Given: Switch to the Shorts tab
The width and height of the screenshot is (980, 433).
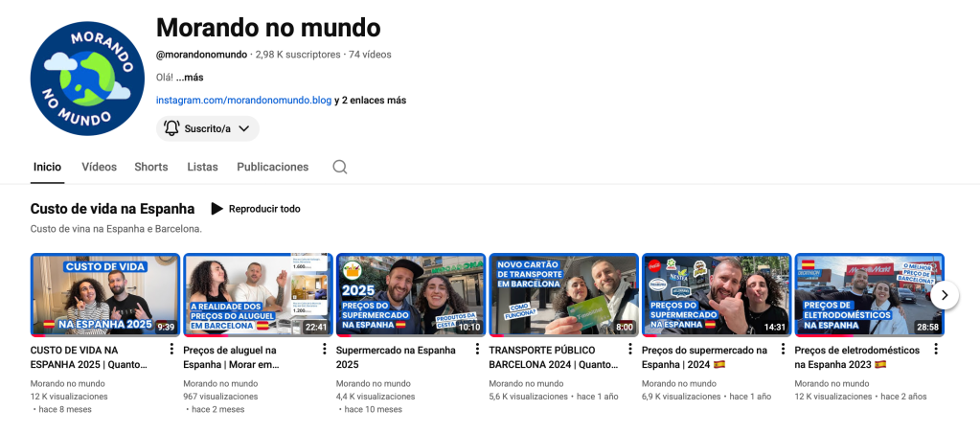Looking at the screenshot, I should click(151, 167).
